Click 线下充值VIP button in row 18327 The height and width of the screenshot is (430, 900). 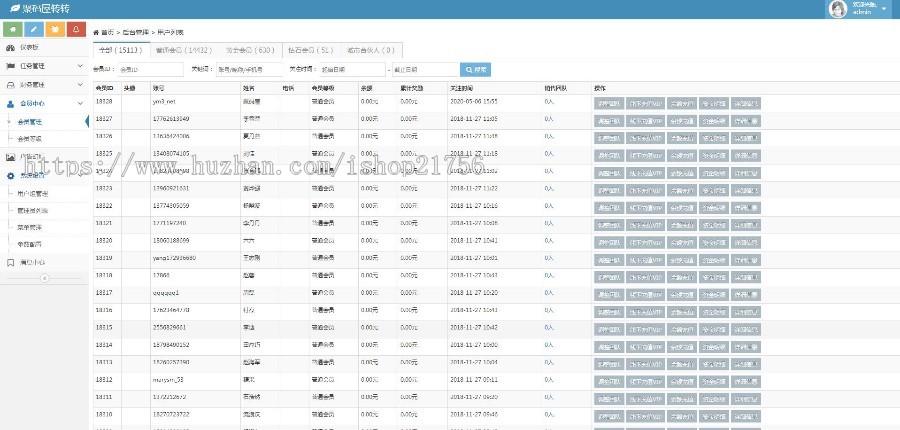pyautogui.click(x=646, y=121)
